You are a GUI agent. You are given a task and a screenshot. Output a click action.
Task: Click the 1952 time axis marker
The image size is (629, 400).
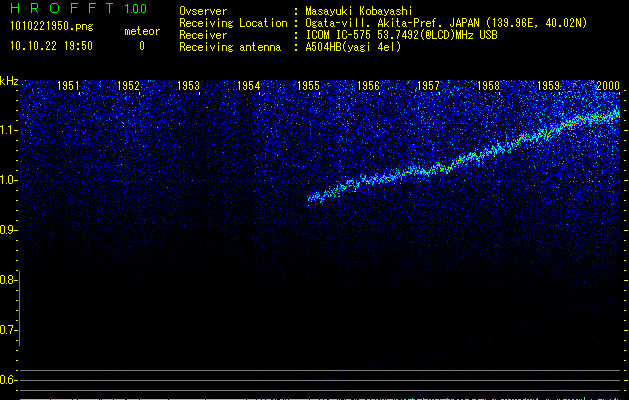coord(128,85)
